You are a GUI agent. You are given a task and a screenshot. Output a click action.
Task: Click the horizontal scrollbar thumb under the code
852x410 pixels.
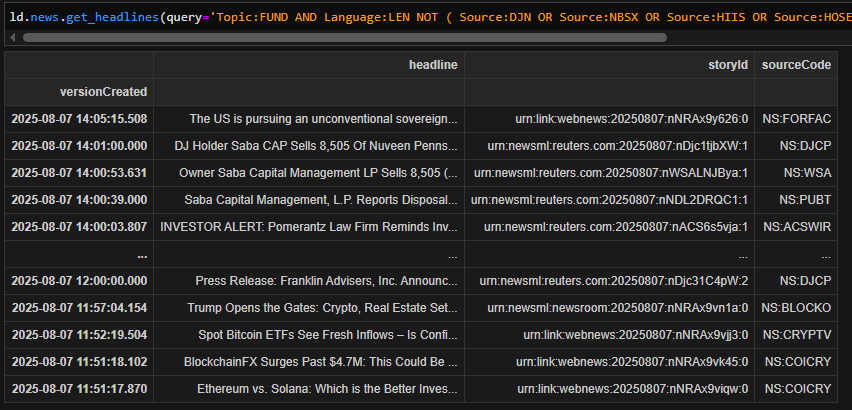click(344, 37)
